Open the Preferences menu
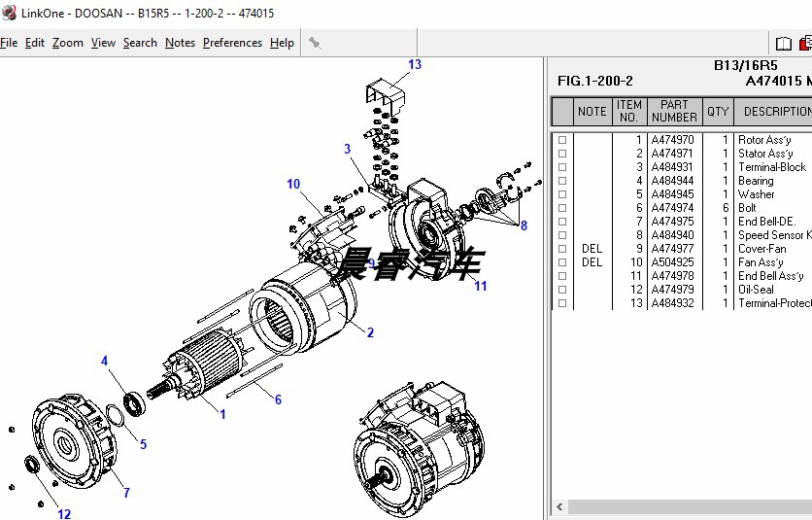The width and height of the screenshot is (812, 520). [x=232, y=43]
